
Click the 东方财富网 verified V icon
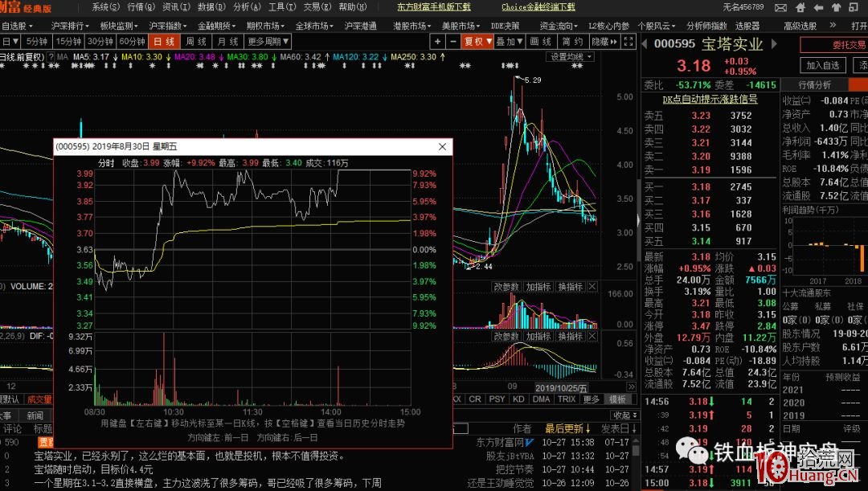tap(530, 442)
